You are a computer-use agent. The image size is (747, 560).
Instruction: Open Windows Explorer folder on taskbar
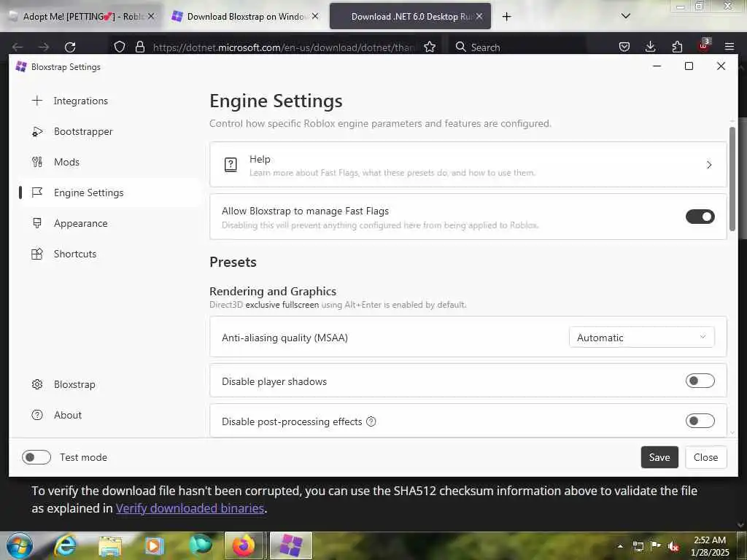[110, 545]
